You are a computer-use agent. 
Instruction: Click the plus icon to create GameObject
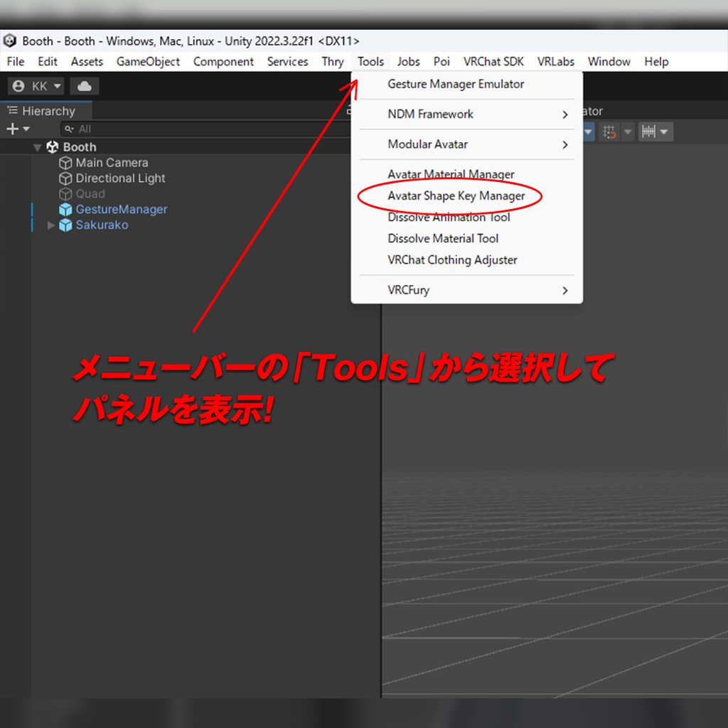click(x=12, y=129)
